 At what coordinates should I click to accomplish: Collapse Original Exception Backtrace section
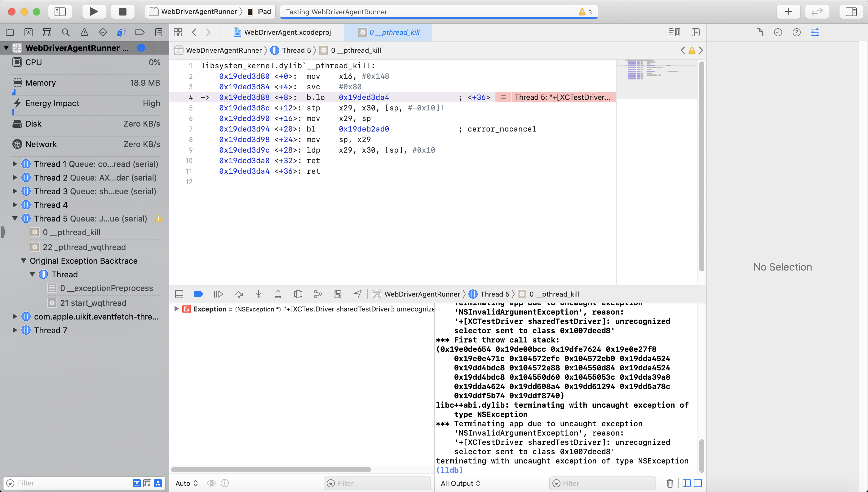[24, 261]
